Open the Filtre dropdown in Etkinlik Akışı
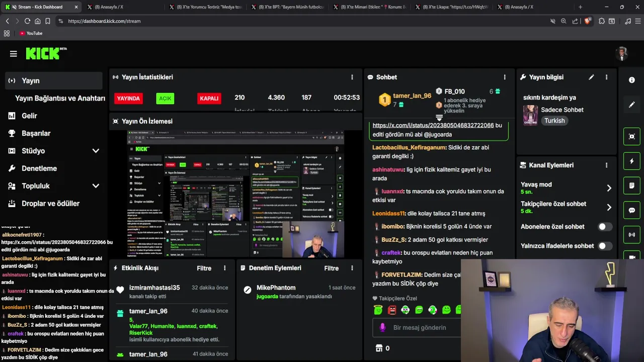This screenshot has width=644, height=362. click(204, 268)
